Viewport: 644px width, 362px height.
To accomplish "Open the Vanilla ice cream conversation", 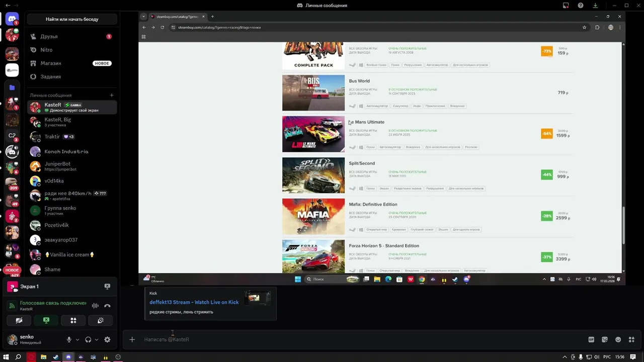I will pos(72,254).
